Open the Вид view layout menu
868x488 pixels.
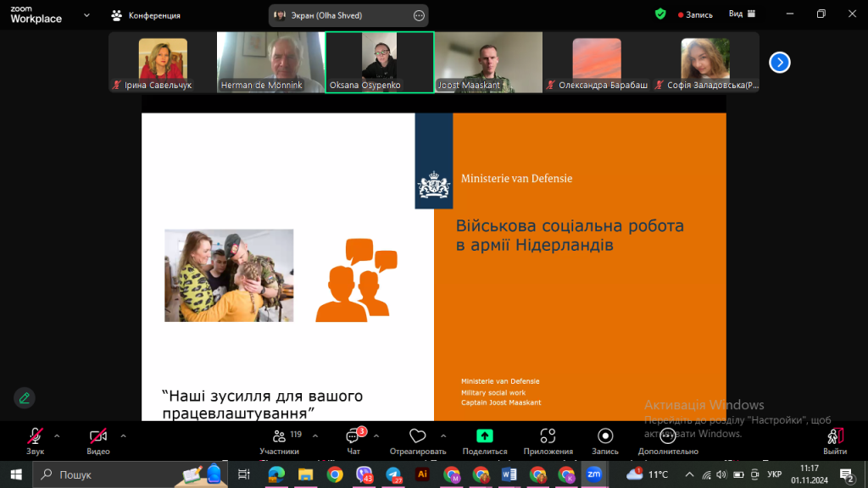coord(740,14)
